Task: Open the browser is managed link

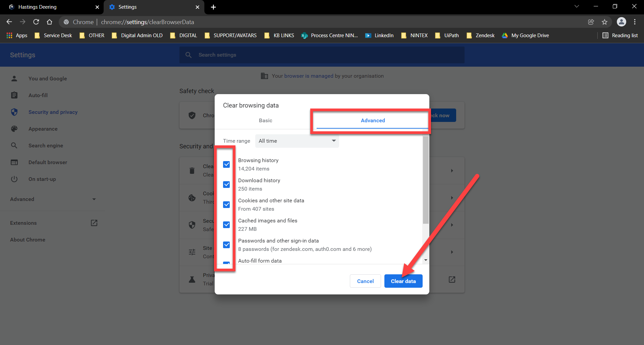Action: coord(309,76)
